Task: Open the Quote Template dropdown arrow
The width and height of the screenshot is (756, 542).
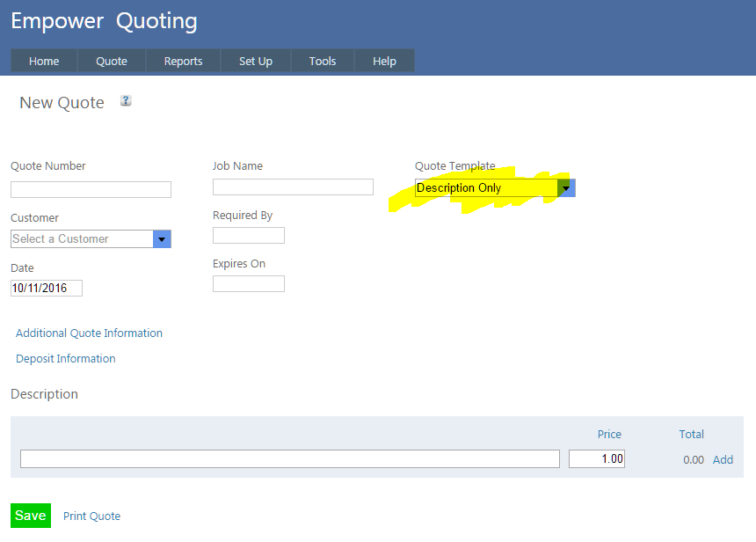Action: [x=567, y=187]
